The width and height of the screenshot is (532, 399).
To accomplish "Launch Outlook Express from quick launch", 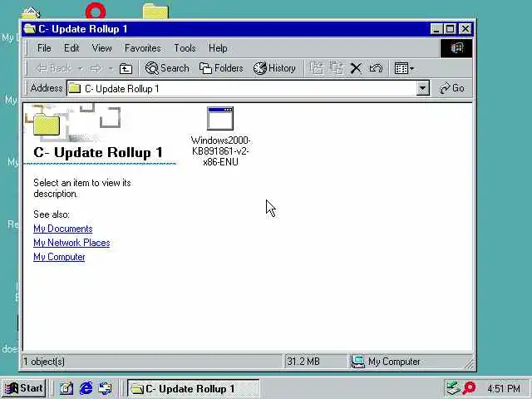I will [105, 388].
